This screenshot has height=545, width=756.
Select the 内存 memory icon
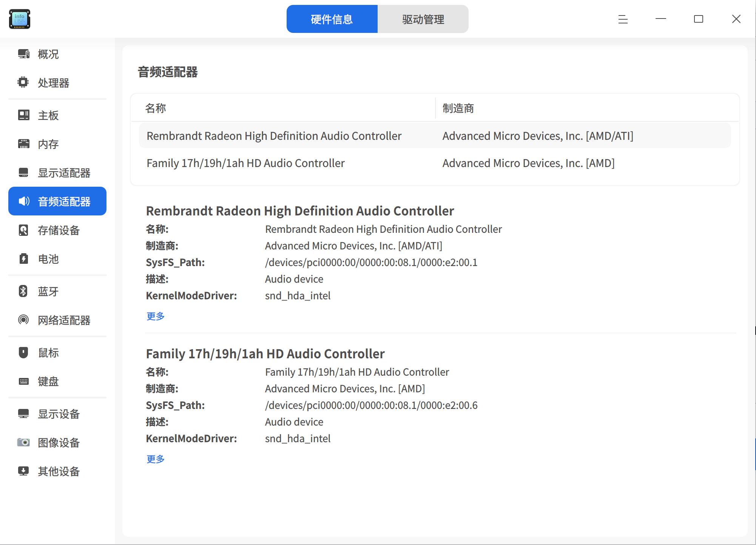point(24,144)
